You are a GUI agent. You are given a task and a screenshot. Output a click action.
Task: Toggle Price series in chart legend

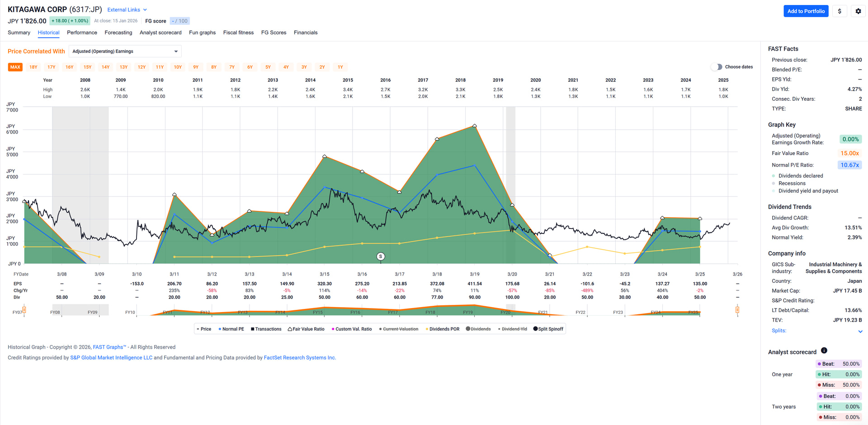(204, 329)
